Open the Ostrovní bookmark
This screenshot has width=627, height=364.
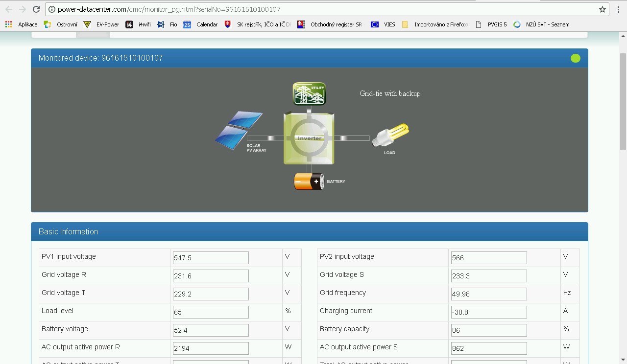click(x=61, y=24)
